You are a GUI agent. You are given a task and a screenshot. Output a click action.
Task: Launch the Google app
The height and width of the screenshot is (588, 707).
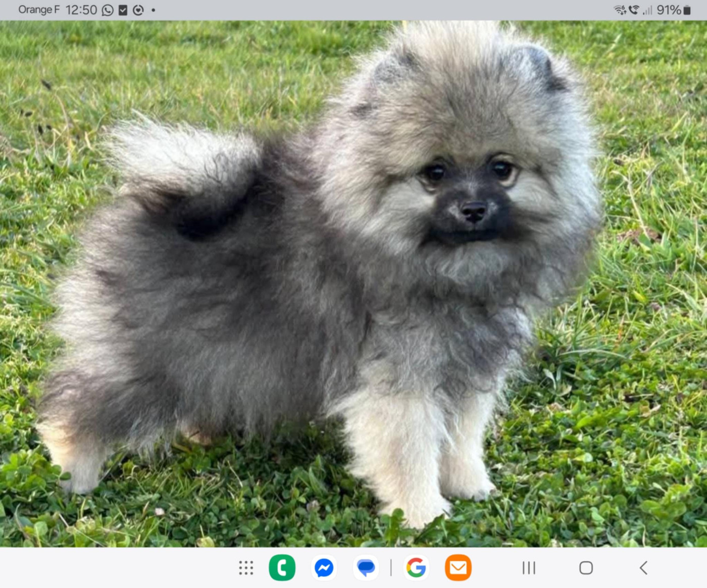point(416,568)
